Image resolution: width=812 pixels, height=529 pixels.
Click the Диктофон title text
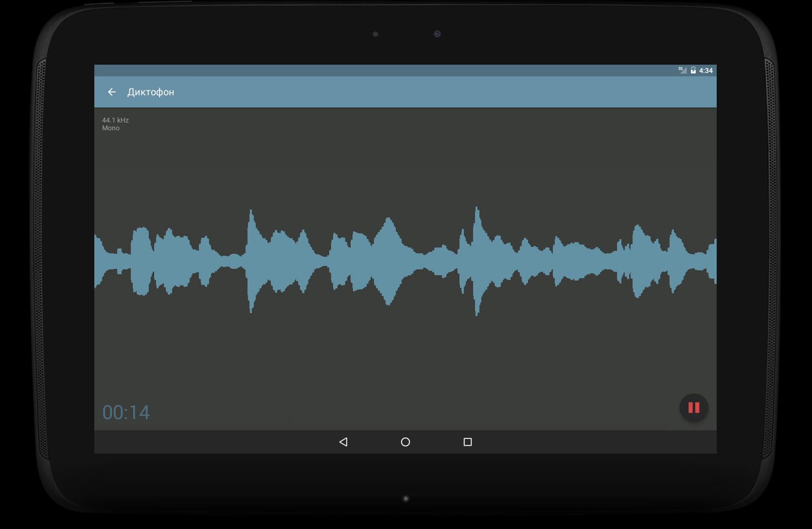151,92
